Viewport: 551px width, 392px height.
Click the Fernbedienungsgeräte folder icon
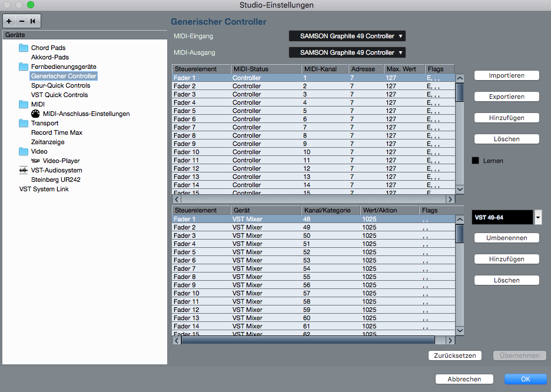point(24,67)
